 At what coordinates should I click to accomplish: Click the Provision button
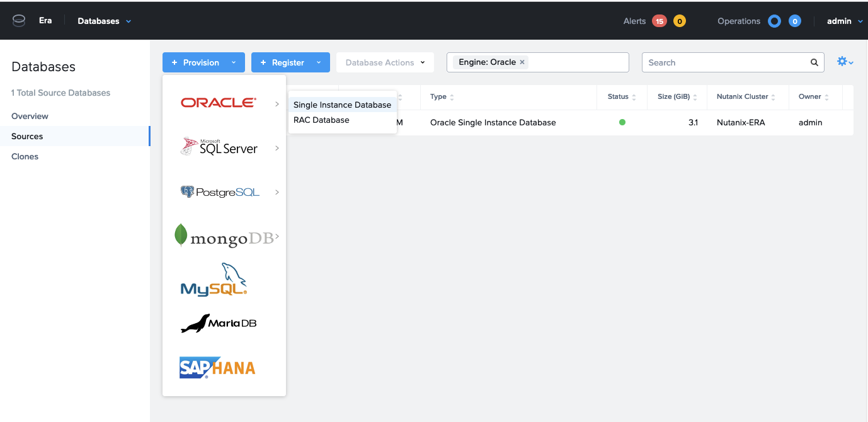(x=203, y=62)
